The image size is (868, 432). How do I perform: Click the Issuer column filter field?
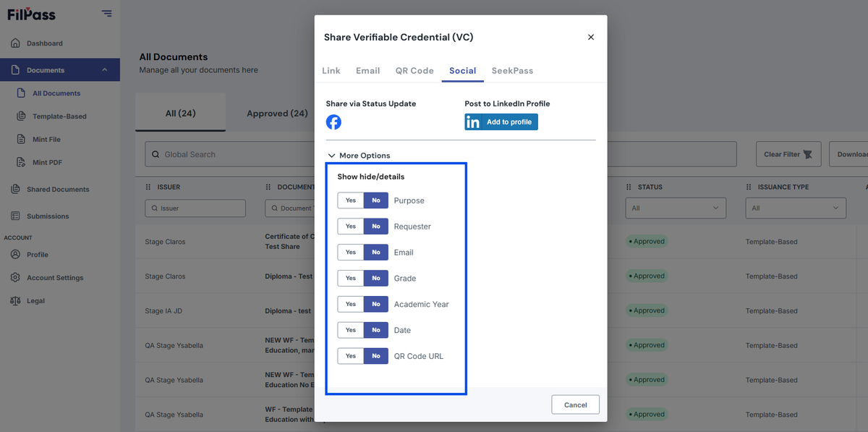195,208
